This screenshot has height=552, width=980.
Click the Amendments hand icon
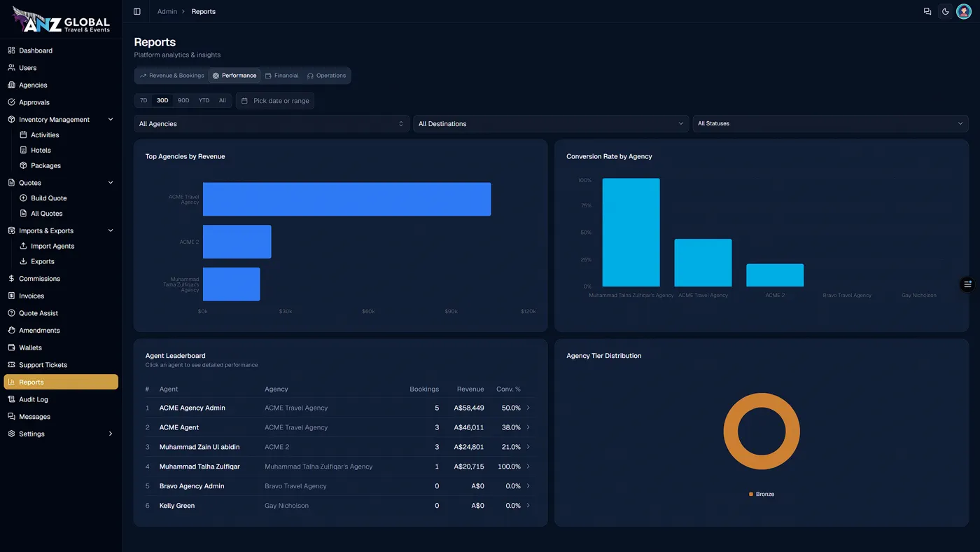11,331
